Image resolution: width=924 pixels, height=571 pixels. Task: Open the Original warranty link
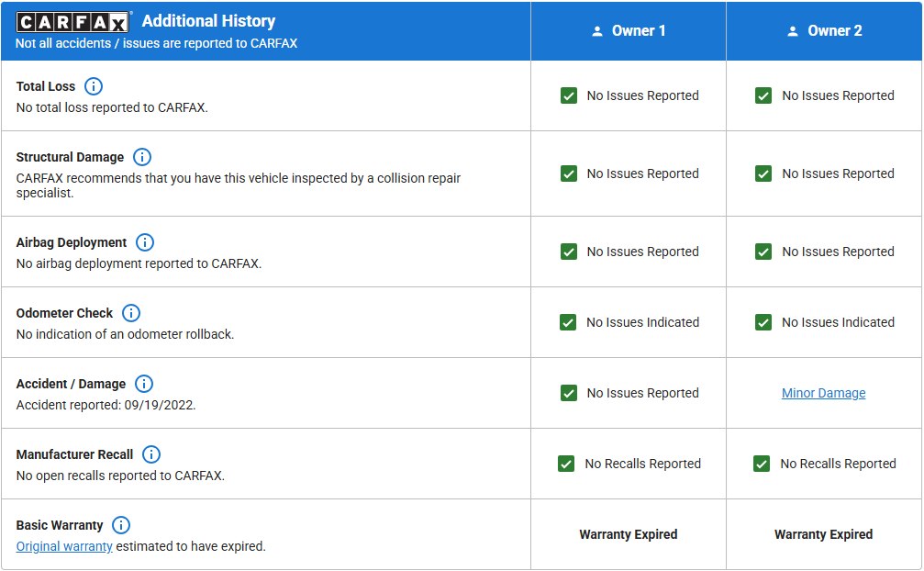coord(64,546)
